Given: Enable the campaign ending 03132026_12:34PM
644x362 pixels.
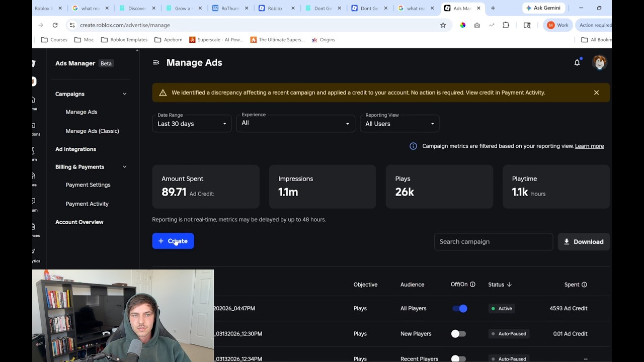Looking at the screenshot, I should coord(458,358).
